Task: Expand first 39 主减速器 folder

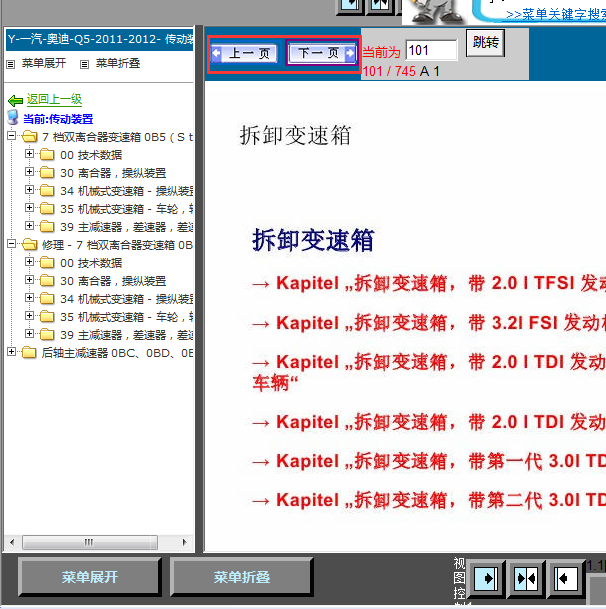Action: point(29,226)
